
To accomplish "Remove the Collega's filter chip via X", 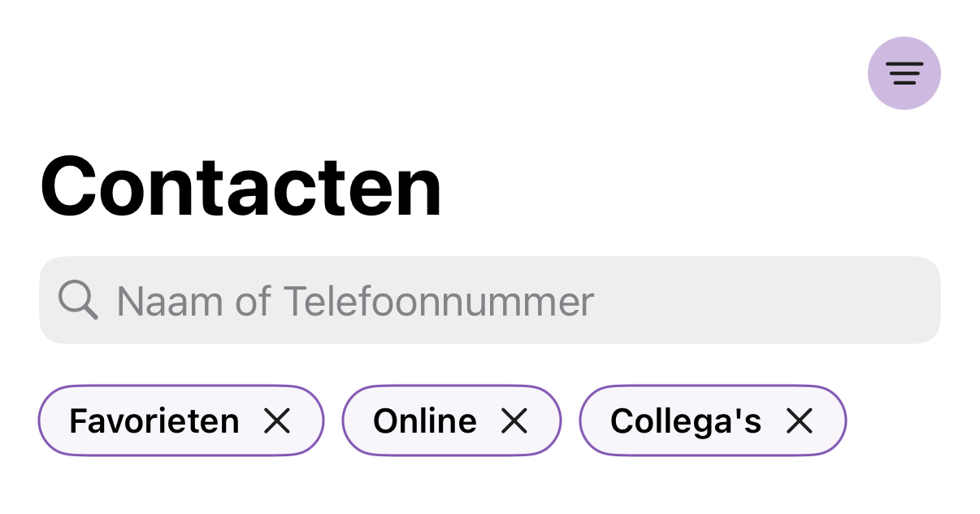I will pyautogui.click(x=800, y=420).
